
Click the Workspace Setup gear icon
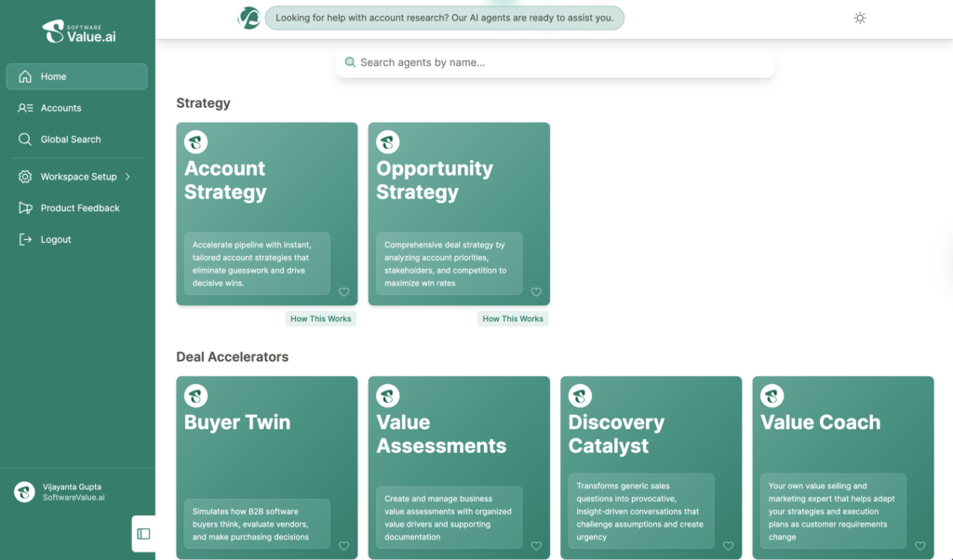coord(25,177)
